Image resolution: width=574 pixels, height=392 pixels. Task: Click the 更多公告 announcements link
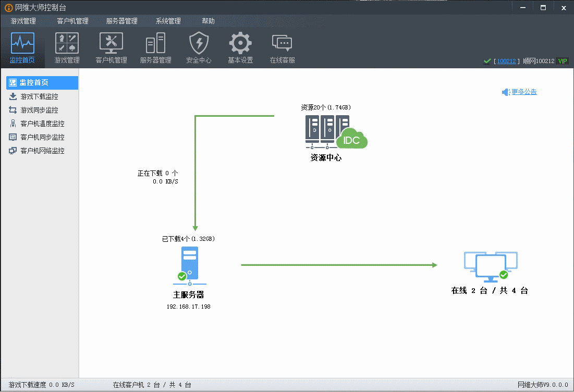click(x=523, y=91)
